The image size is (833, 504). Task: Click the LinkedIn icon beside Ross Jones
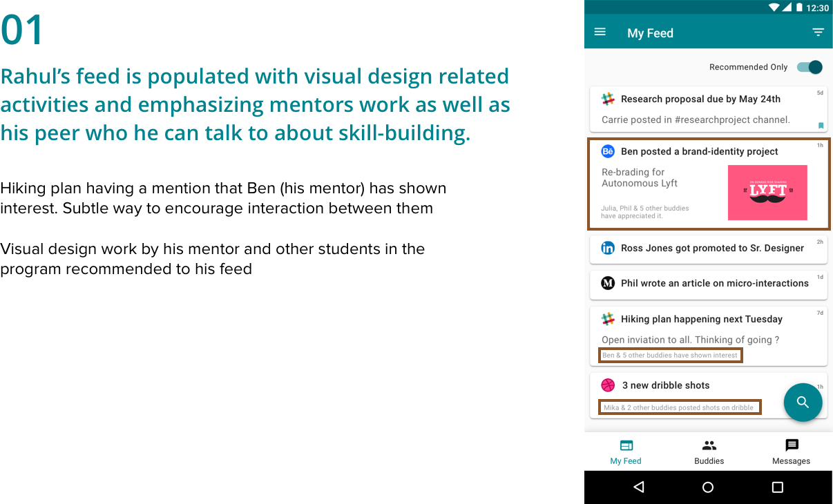click(x=608, y=248)
